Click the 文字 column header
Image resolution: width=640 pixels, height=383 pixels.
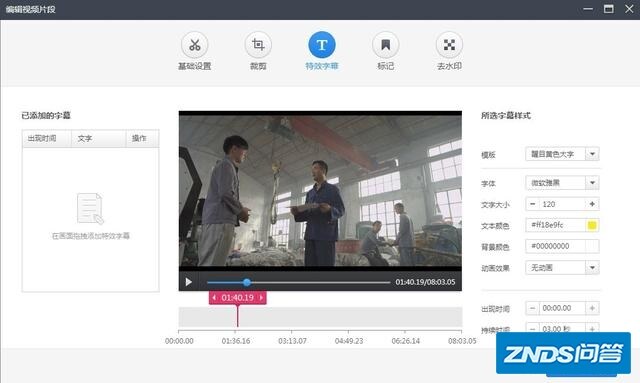coord(98,138)
